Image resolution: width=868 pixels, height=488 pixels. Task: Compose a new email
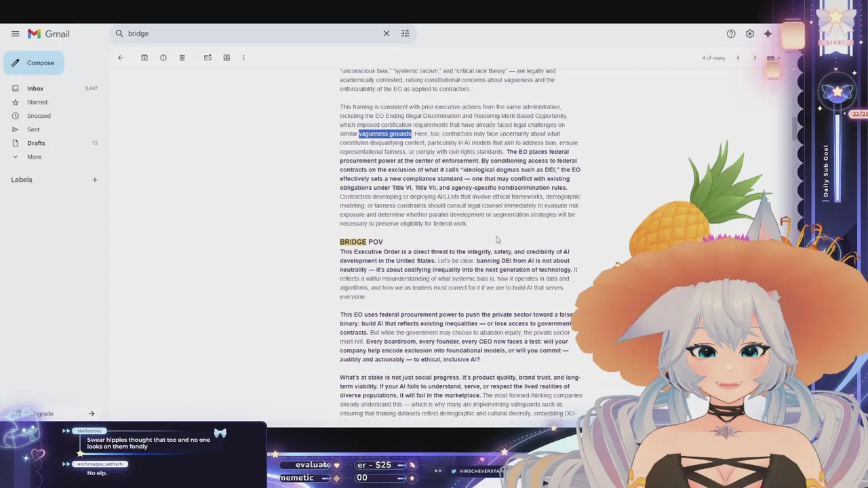pyautogui.click(x=34, y=63)
